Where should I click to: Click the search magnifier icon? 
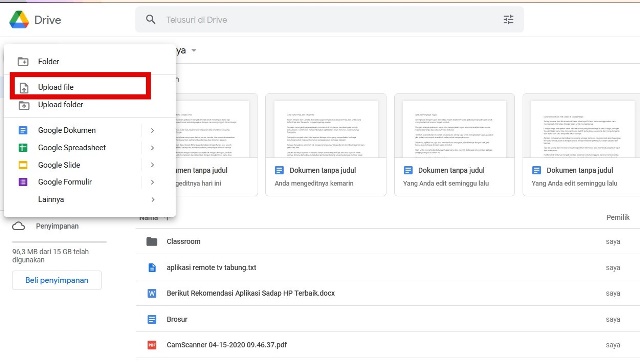[151, 20]
